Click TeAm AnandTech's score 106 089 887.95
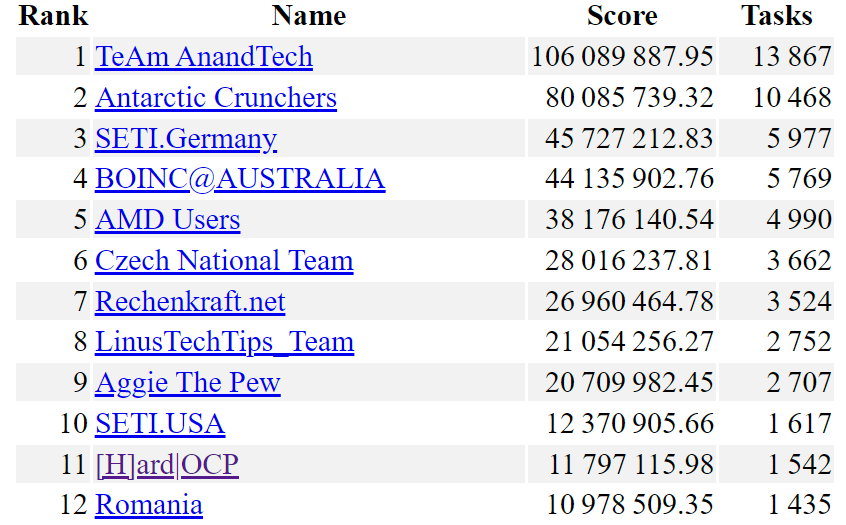 (622, 57)
